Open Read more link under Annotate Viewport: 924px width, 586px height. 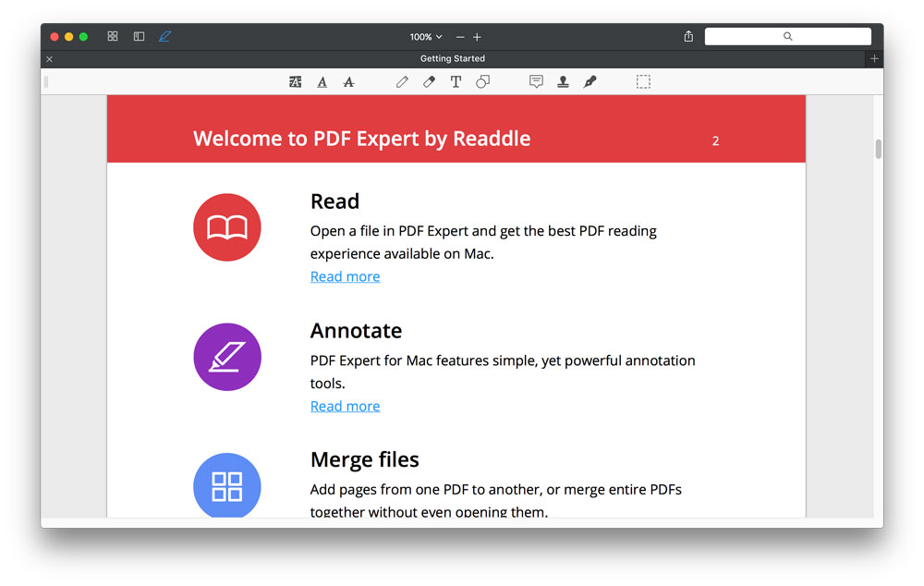pyautogui.click(x=346, y=406)
